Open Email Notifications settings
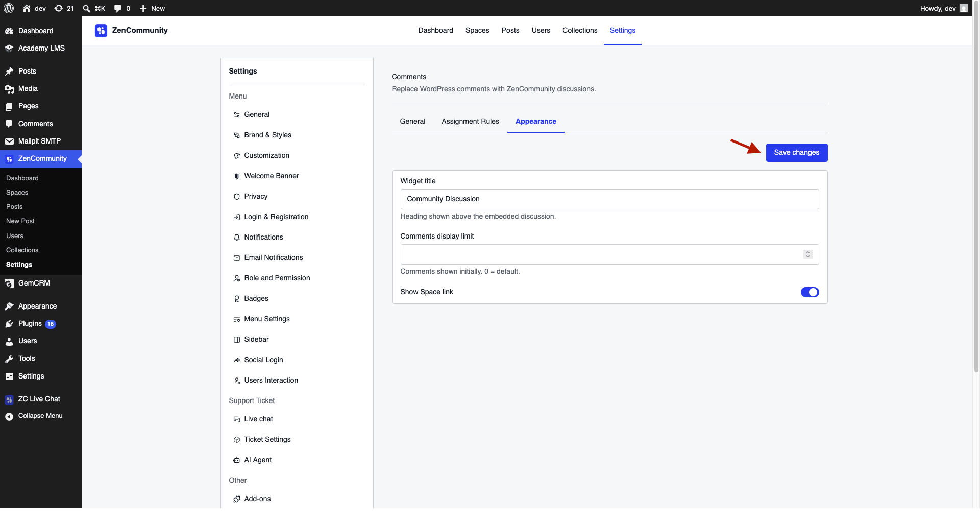This screenshot has height=520, width=980. (274, 258)
